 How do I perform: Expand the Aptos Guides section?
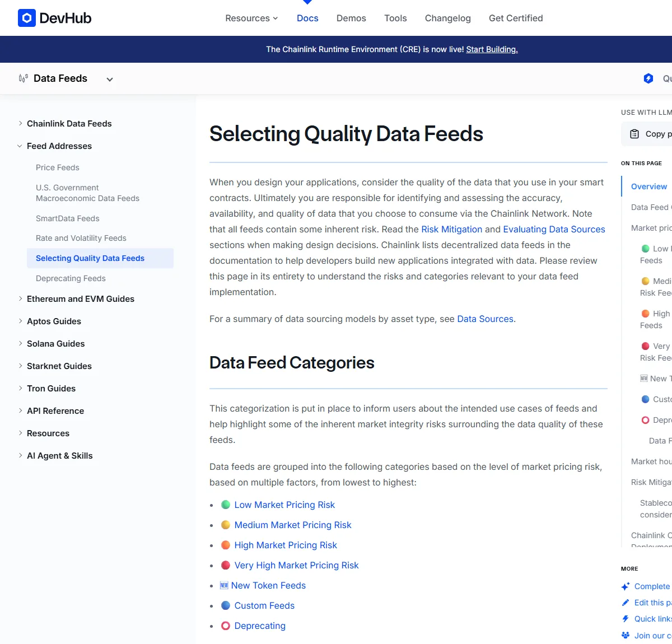21,321
